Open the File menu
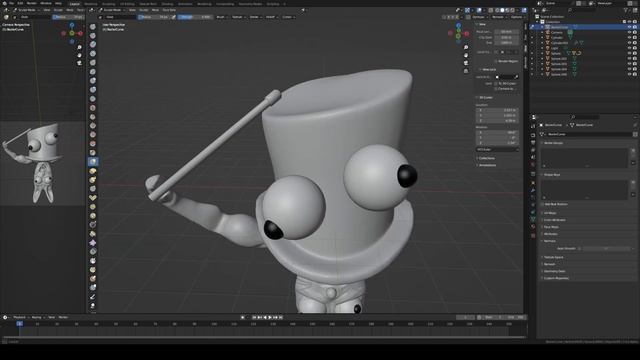 (11, 3)
